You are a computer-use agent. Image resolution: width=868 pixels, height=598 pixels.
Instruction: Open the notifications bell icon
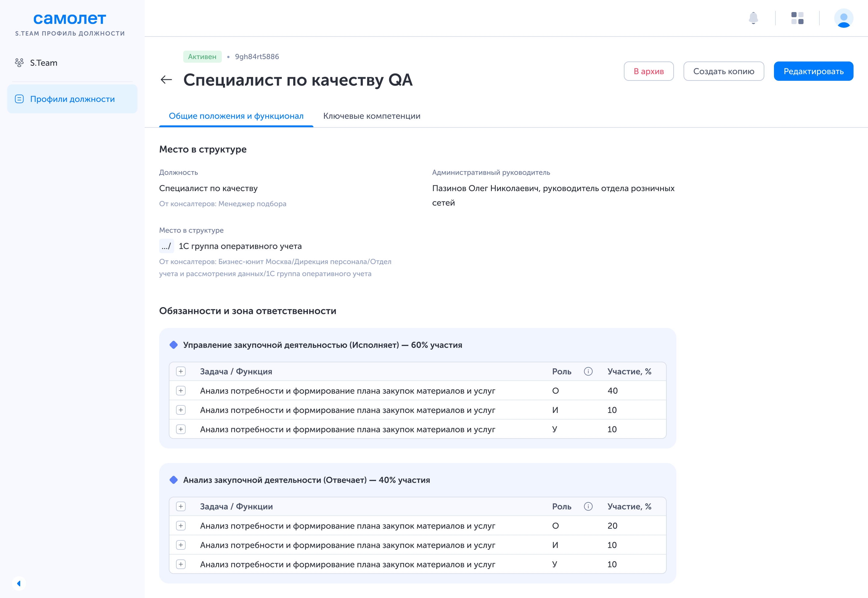click(x=753, y=18)
